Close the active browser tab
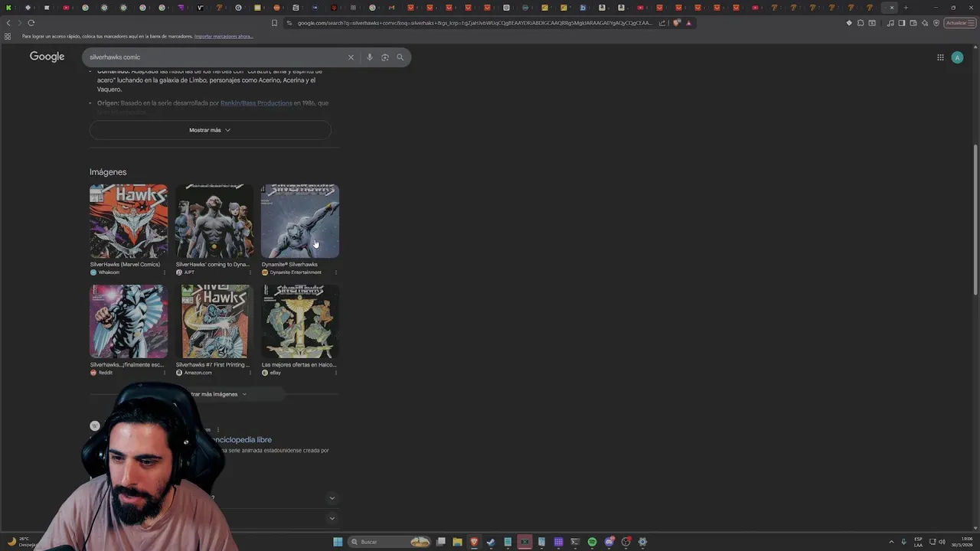 [x=891, y=8]
